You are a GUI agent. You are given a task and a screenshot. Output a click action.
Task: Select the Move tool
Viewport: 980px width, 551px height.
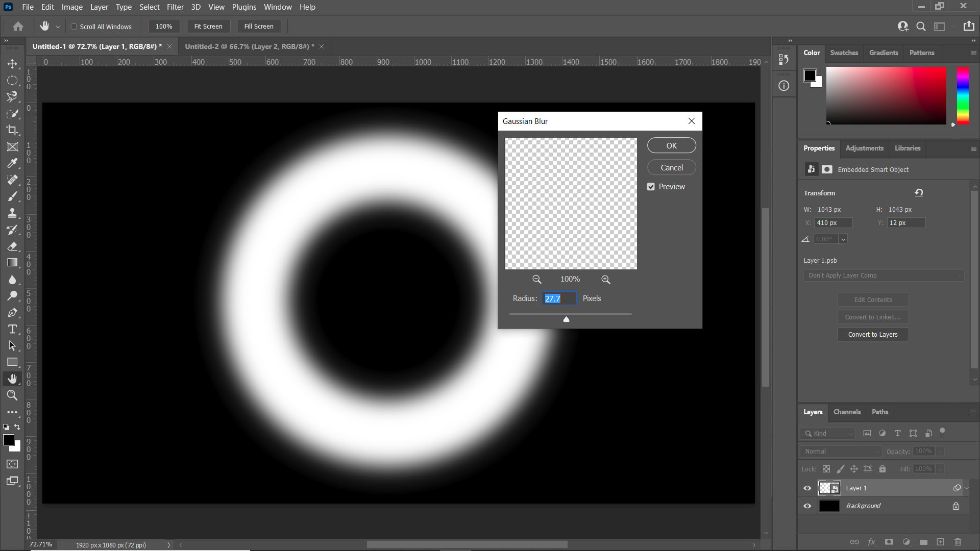pos(12,64)
